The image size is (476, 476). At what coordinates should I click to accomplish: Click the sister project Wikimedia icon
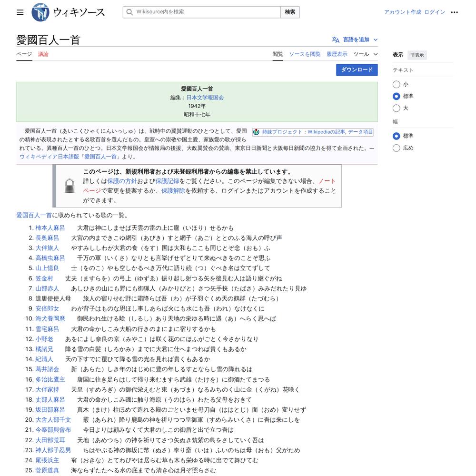tap(256, 132)
